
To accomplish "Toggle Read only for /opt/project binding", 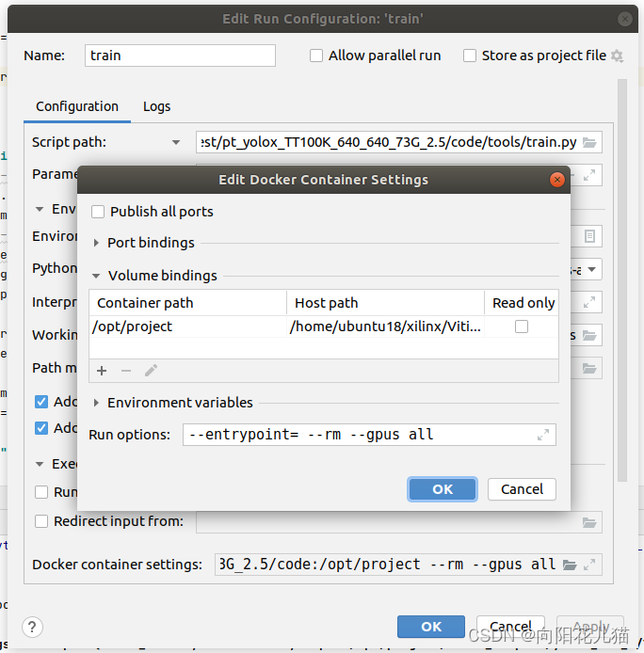I will point(522,326).
